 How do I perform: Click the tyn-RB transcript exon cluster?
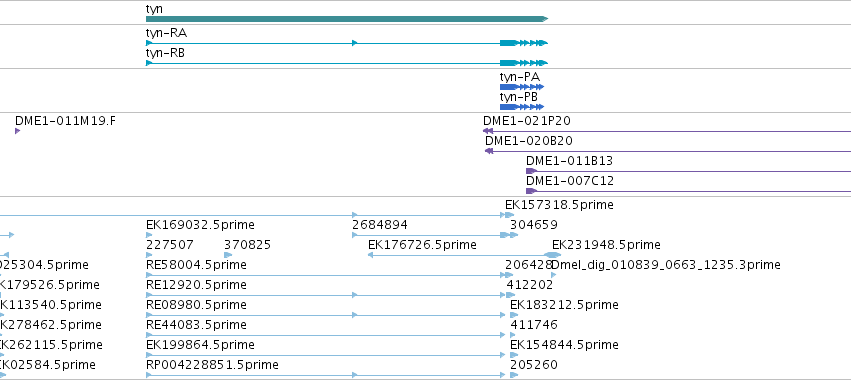[524, 63]
